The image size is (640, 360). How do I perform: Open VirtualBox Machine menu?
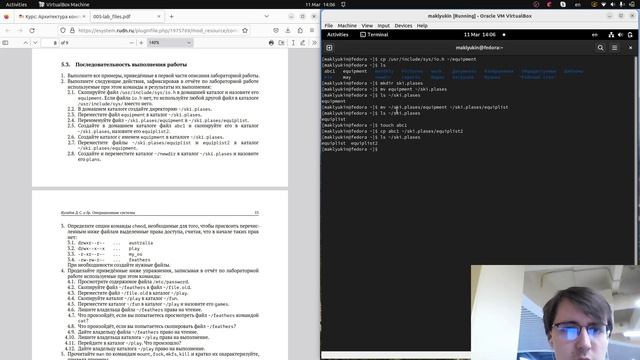pos(347,25)
